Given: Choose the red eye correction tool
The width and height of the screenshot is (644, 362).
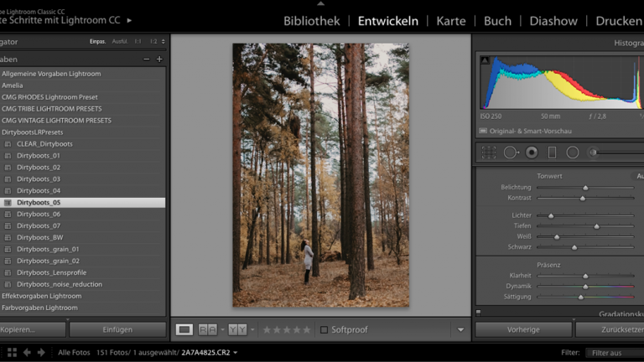Looking at the screenshot, I should click(532, 153).
